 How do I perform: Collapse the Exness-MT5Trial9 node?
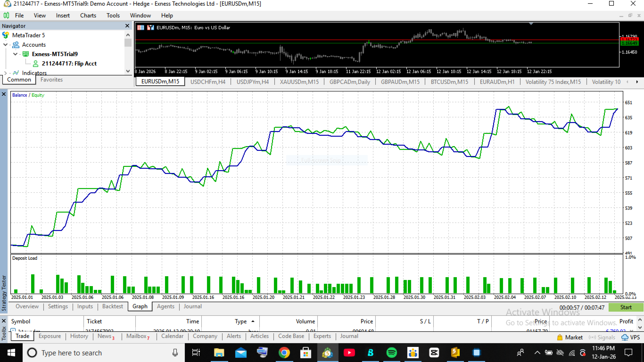pyautogui.click(x=15, y=54)
